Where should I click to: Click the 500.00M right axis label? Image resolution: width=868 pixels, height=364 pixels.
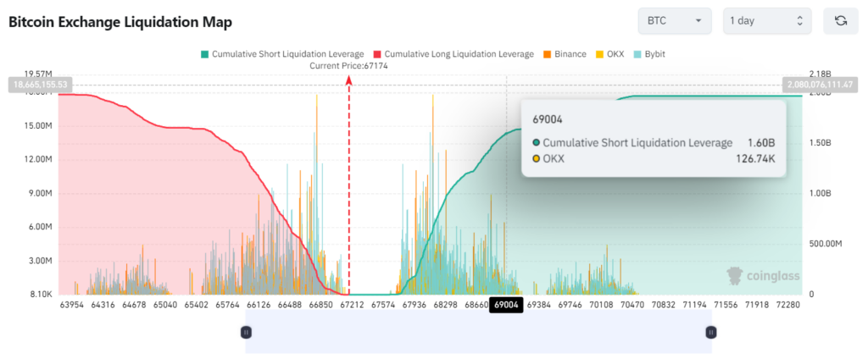point(825,244)
